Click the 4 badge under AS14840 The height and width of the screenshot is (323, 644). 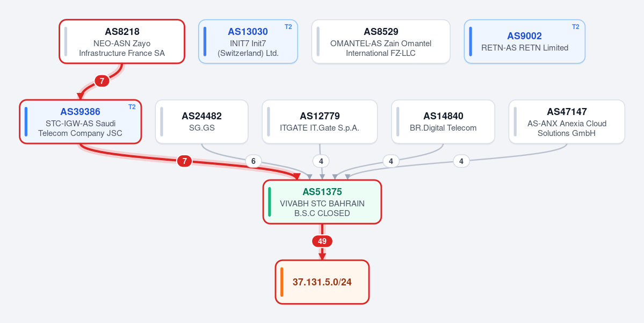tap(391, 161)
